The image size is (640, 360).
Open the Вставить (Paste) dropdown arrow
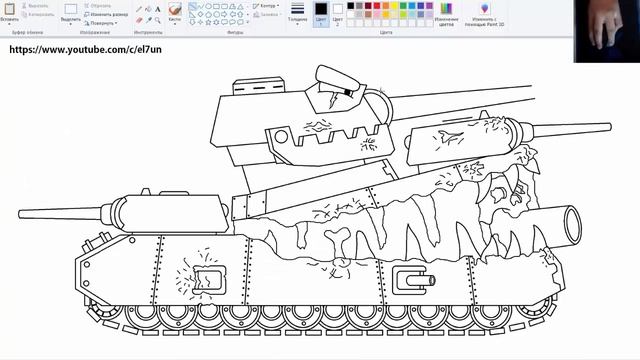9,24
